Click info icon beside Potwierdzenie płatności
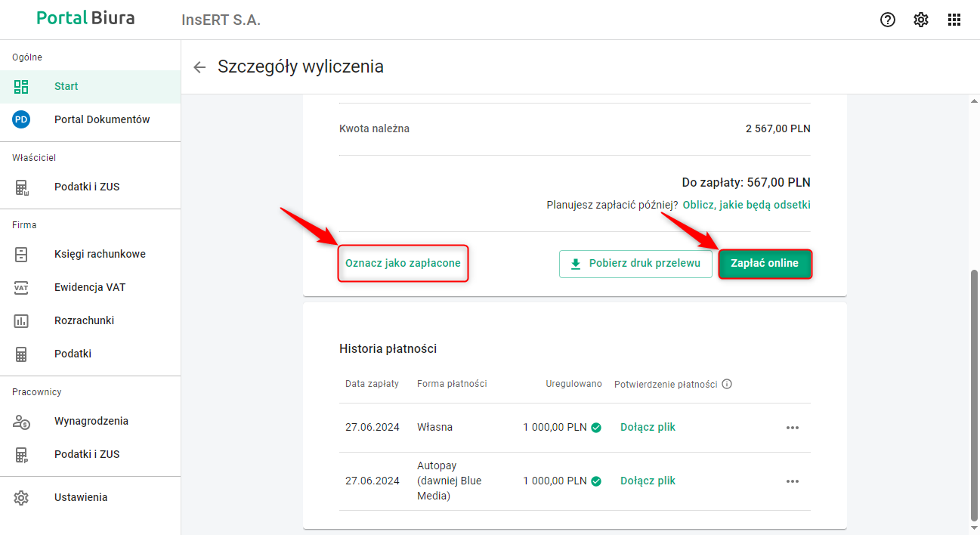The height and width of the screenshot is (535, 980). pos(727,384)
